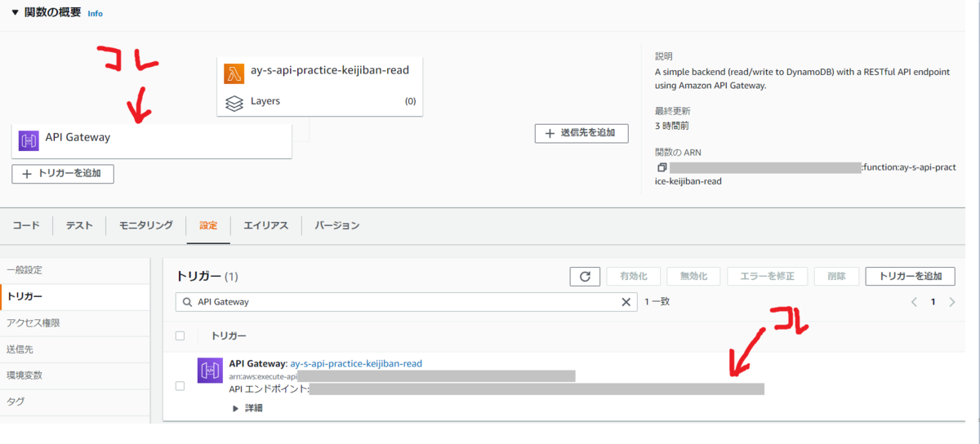Click API Gateway purple icon in diagram

click(29, 140)
